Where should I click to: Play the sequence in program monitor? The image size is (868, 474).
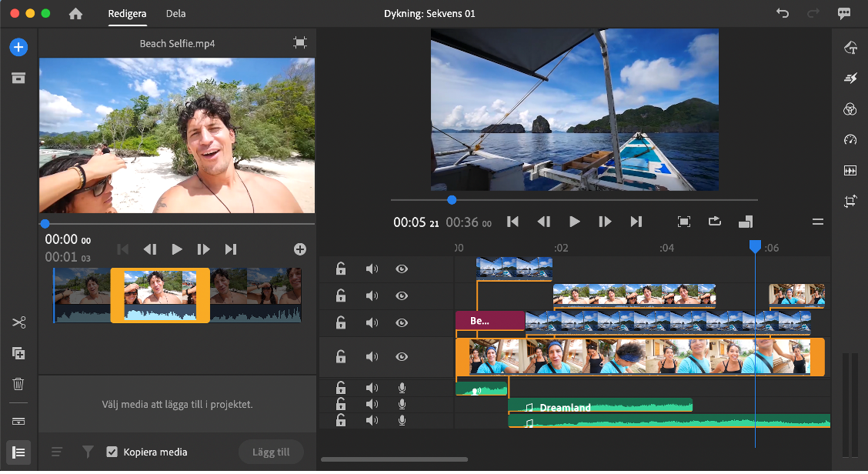(574, 222)
